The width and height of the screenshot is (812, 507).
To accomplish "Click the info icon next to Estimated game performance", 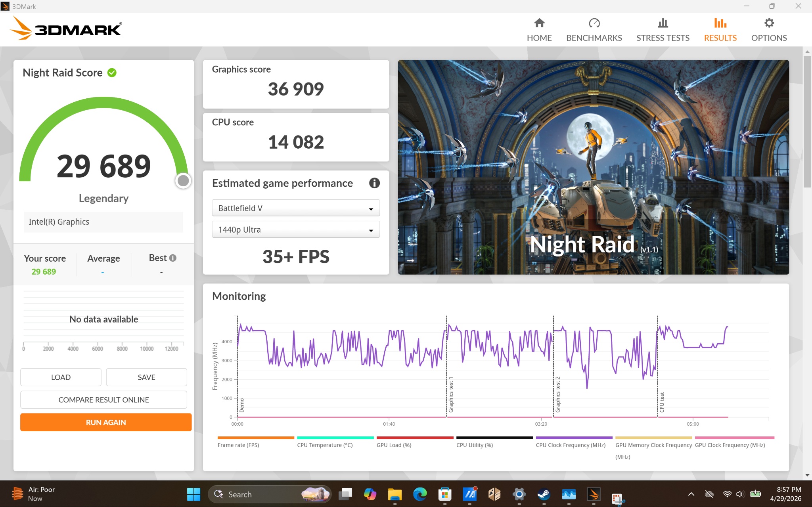I will [374, 183].
